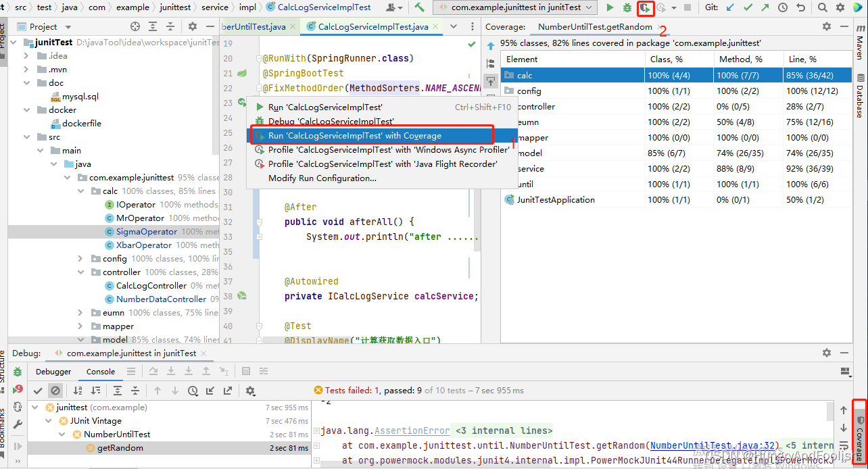
Task: Flatten packages in the Coverage panel
Action: (x=491, y=64)
